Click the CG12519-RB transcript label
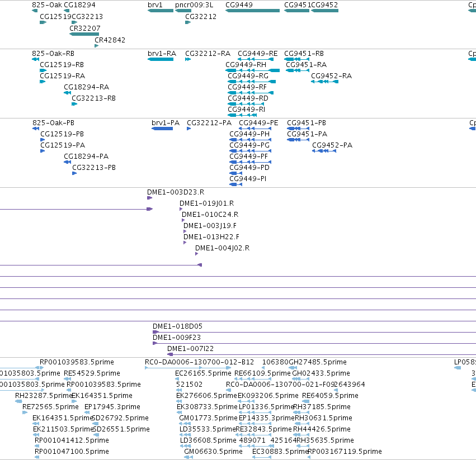The width and height of the screenshot is (476, 460). coord(62,65)
